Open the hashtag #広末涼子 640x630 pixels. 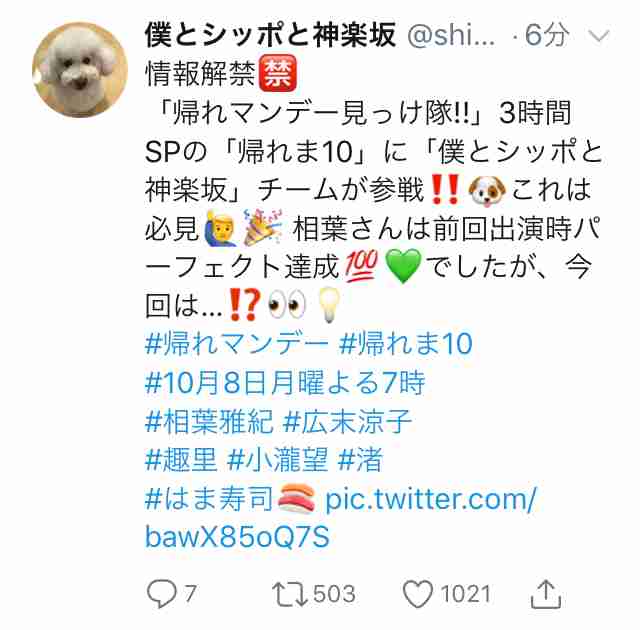click(x=347, y=421)
